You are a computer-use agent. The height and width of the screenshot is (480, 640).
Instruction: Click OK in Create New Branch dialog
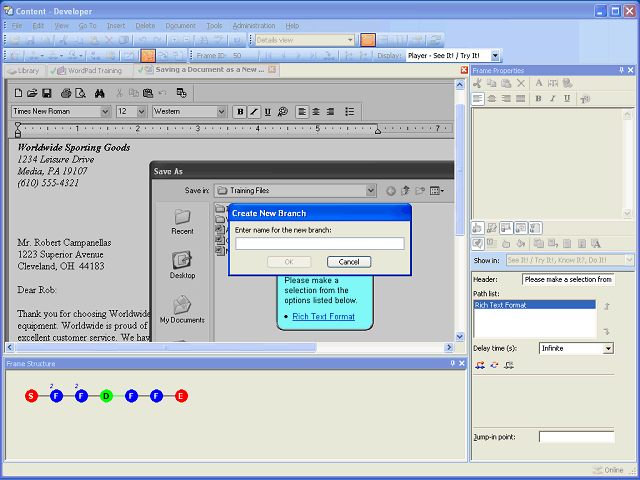(289, 262)
